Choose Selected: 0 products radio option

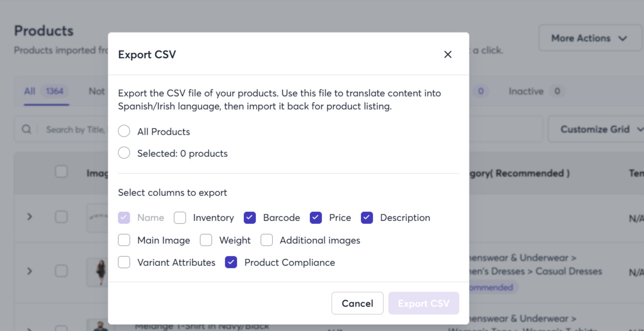(x=124, y=153)
